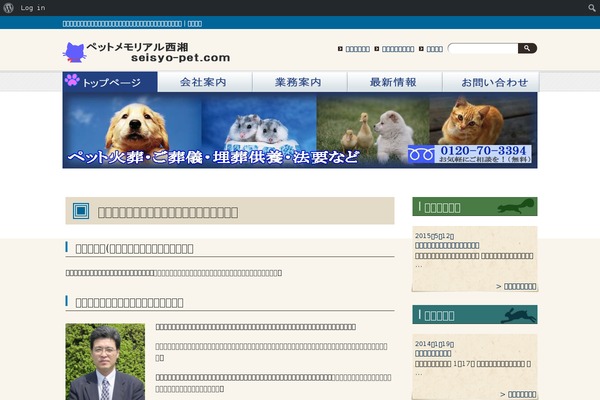
Task: Submit search with magnifier button
Action: pos(527,48)
